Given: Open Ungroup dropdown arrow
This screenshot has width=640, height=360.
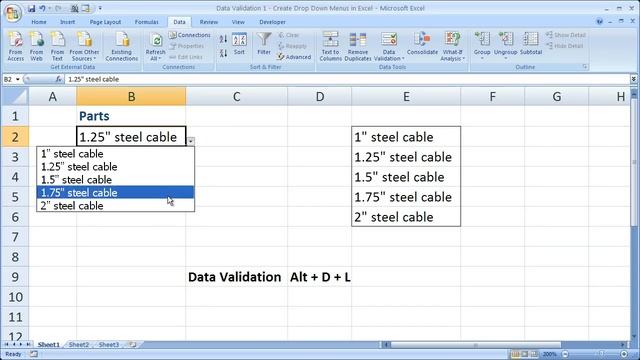Looking at the screenshot, I should [505, 58].
